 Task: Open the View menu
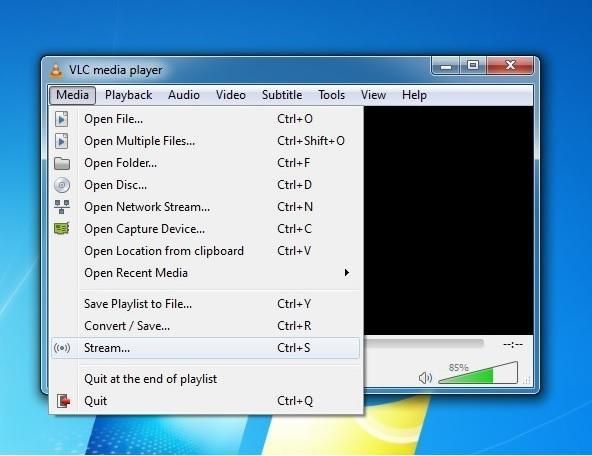pyautogui.click(x=373, y=95)
